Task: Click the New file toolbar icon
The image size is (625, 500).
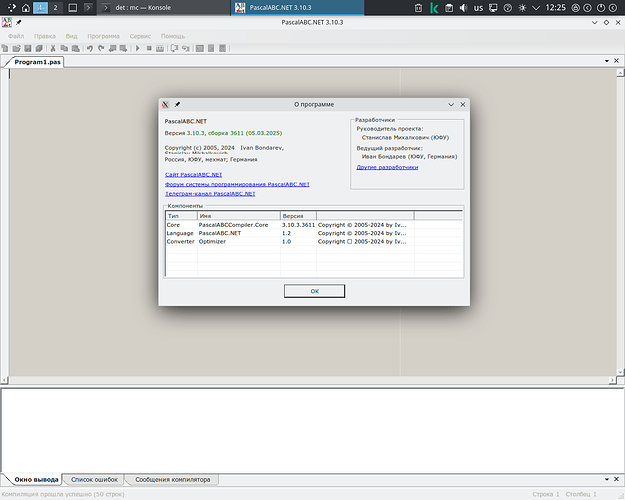Action: tap(5, 48)
